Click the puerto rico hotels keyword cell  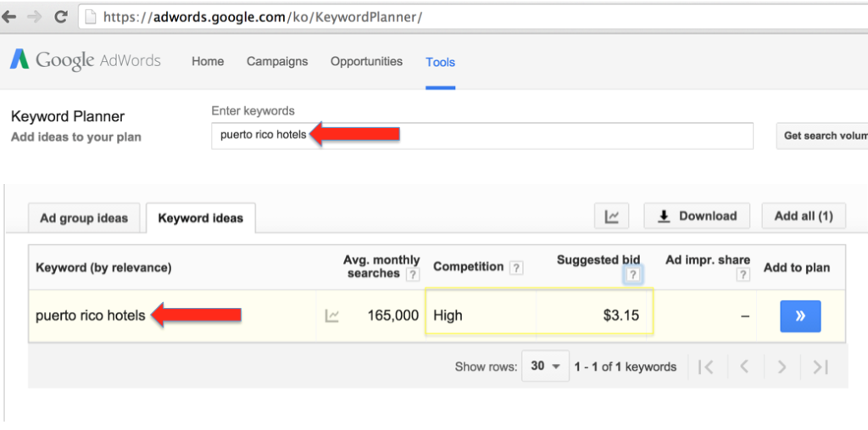tap(90, 316)
